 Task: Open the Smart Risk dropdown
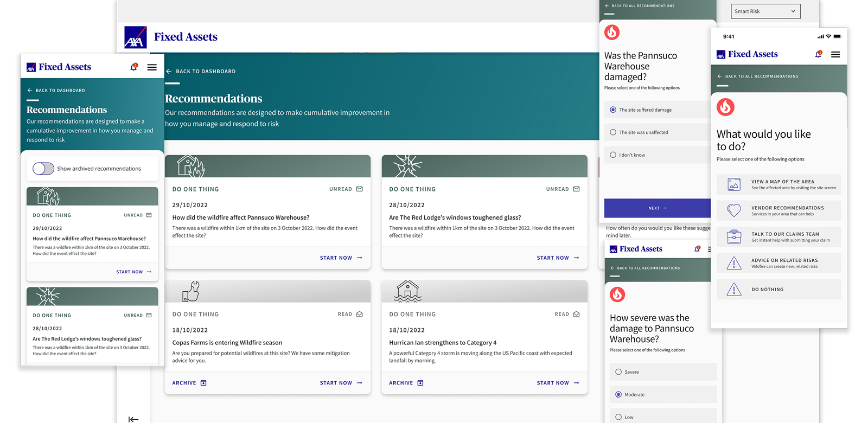click(765, 11)
